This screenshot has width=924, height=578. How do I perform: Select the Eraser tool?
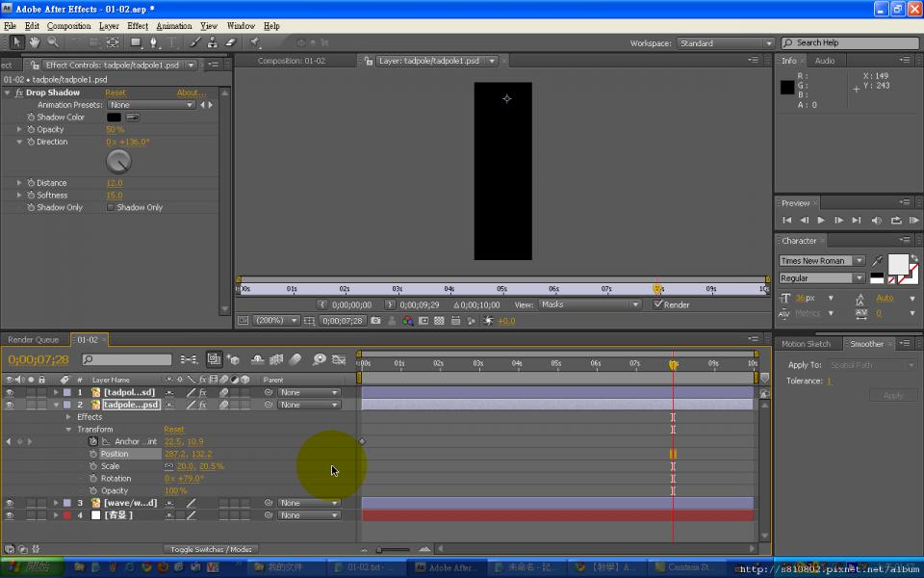pyautogui.click(x=231, y=42)
